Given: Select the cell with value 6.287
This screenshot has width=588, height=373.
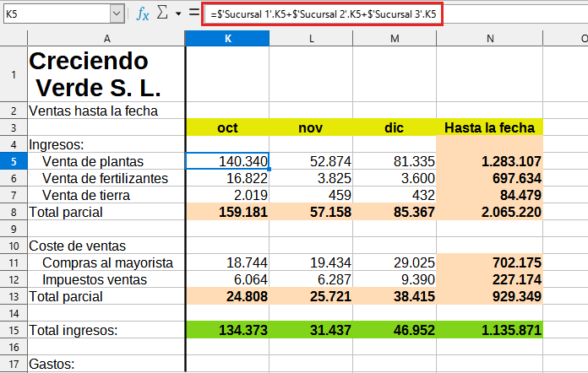Looking at the screenshot, I should pos(311,279).
